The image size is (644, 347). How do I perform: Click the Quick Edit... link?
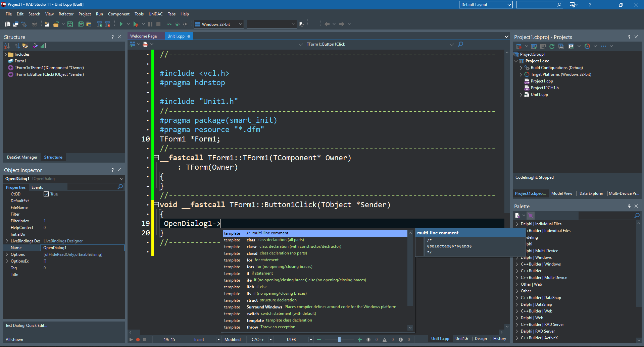tap(37, 326)
